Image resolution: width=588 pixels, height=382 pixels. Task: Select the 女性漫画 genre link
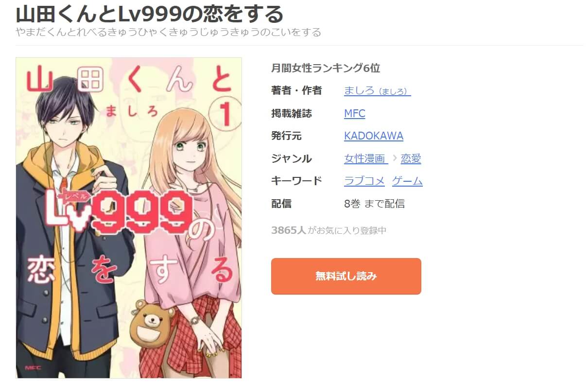366,158
